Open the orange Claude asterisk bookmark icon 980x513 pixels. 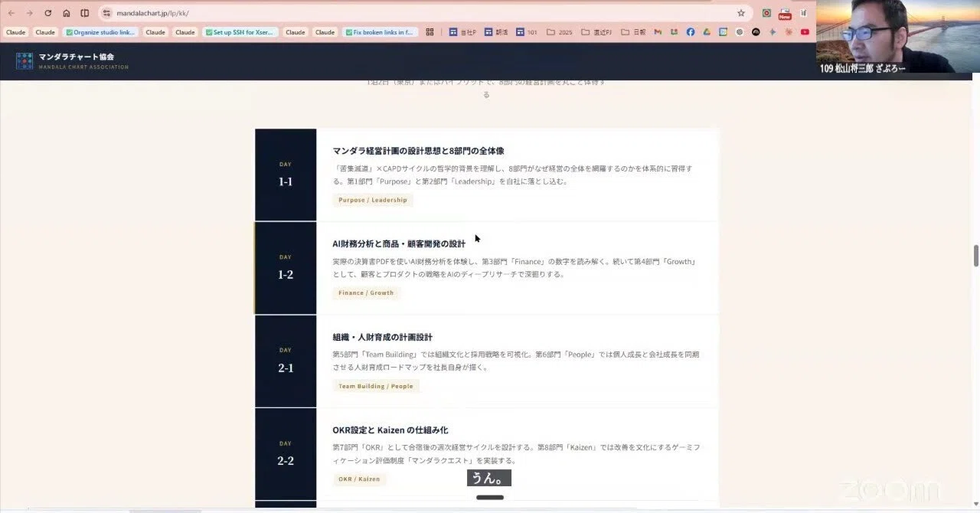click(x=789, y=32)
